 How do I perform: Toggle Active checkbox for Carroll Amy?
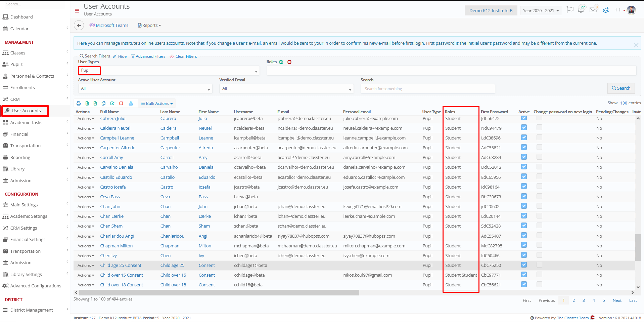click(x=524, y=157)
